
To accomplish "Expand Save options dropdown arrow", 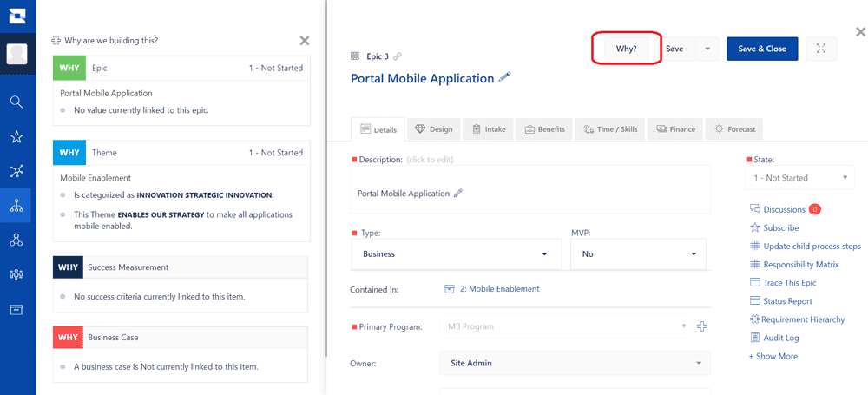I will (707, 49).
